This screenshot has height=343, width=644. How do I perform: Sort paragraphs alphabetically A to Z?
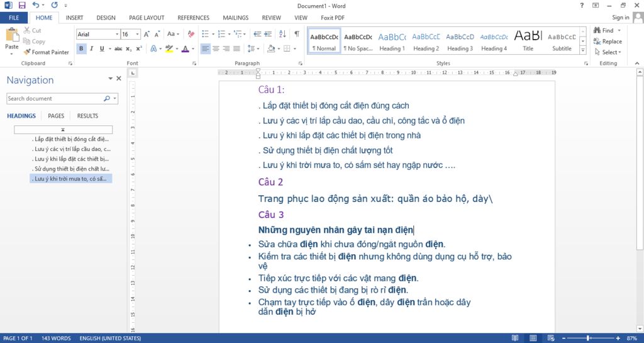click(x=282, y=34)
